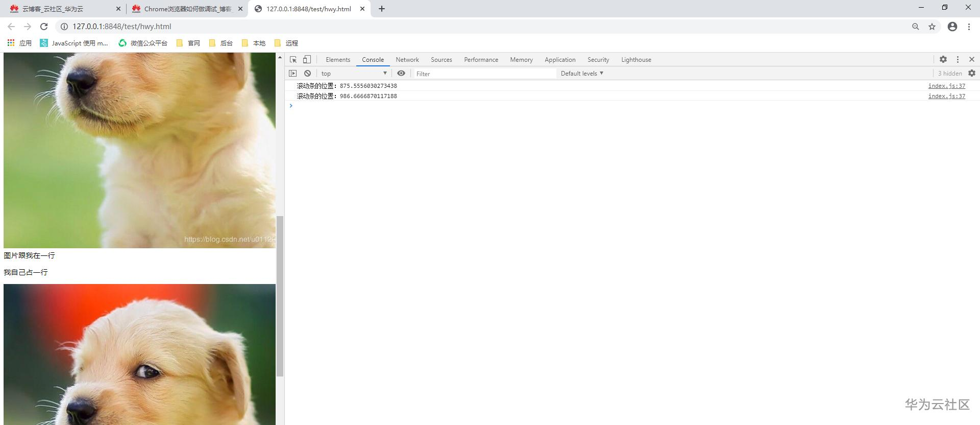The height and width of the screenshot is (425, 980).
Task: Click the 3 hidden messages indicator
Action: (x=950, y=74)
